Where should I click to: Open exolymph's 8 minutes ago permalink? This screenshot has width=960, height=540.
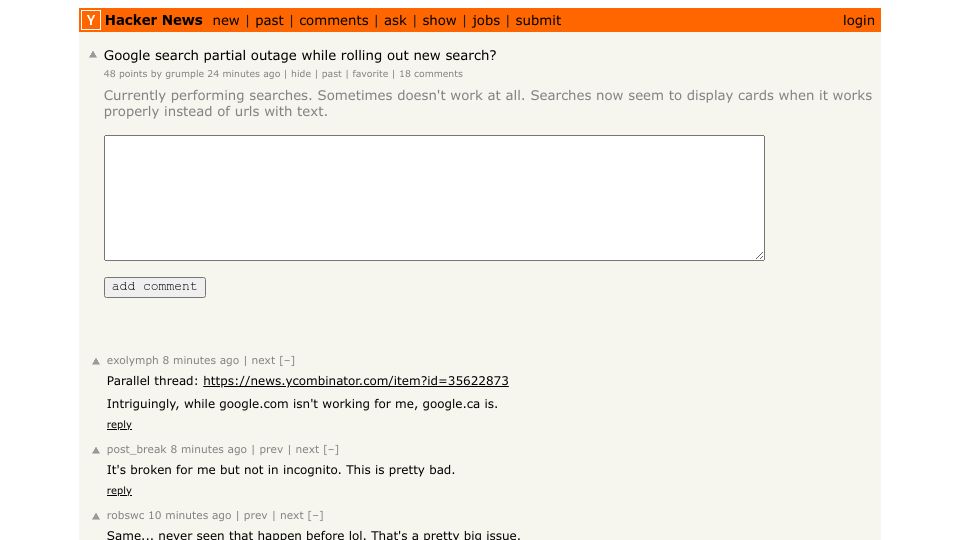201,361
